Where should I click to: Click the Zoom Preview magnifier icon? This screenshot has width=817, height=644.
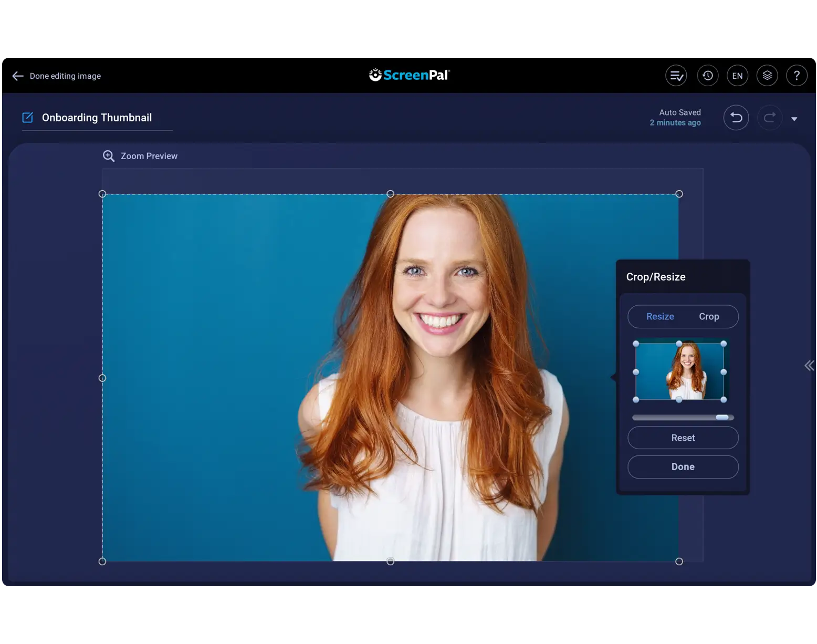click(x=109, y=156)
